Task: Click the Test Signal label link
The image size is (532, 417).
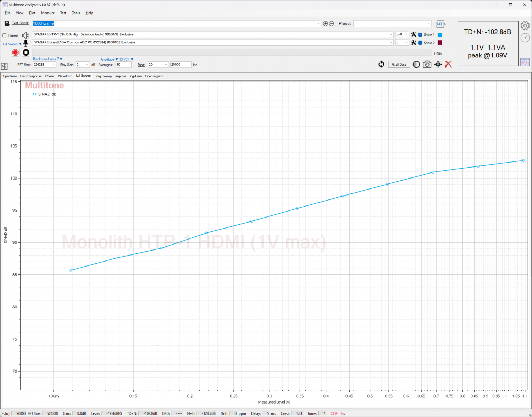Action: coord(20,23)
